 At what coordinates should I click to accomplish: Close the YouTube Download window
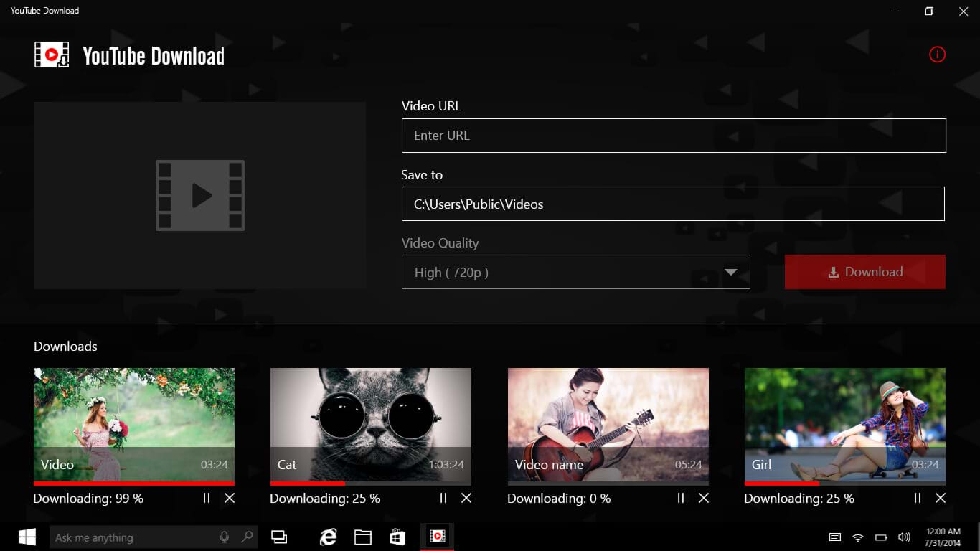[963, 11]
